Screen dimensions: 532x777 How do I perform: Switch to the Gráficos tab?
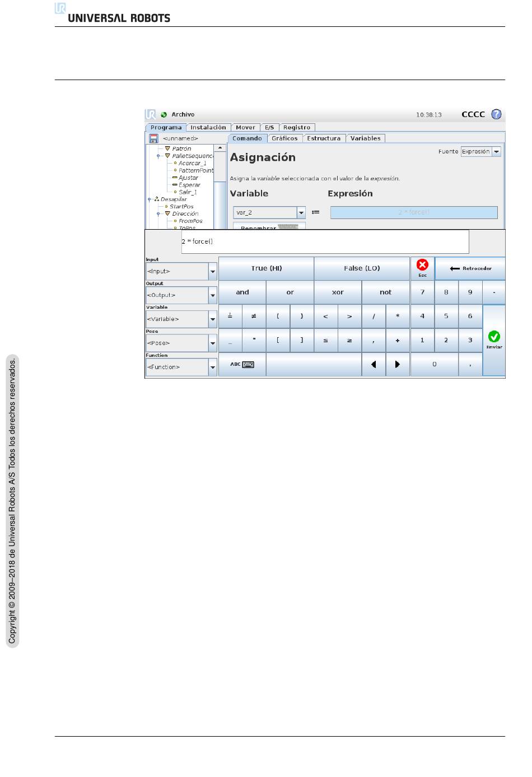click(285, 138)
